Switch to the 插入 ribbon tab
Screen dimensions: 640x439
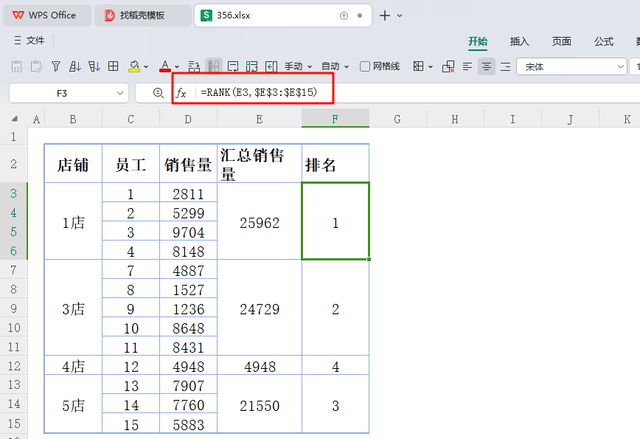point(519,41)
